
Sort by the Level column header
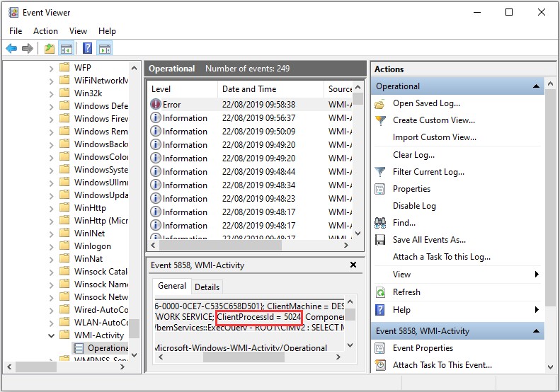point(183,89)
